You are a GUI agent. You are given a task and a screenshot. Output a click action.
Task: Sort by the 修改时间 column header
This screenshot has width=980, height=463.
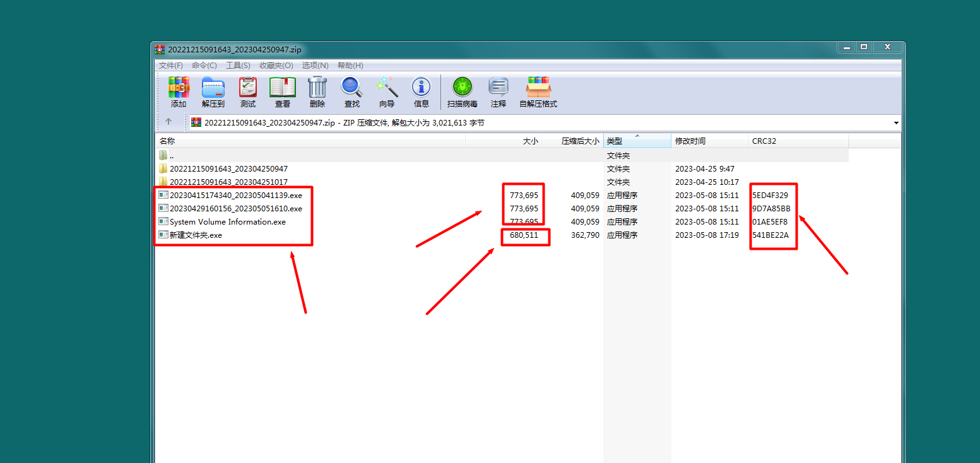click(710, 141)
